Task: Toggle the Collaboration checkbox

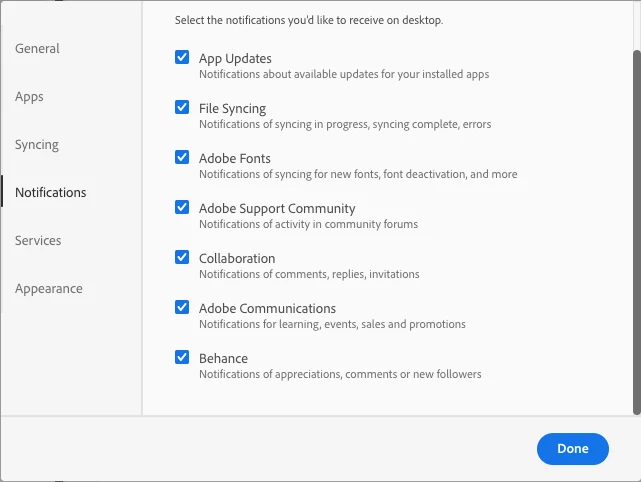Action: coord(182,257)
